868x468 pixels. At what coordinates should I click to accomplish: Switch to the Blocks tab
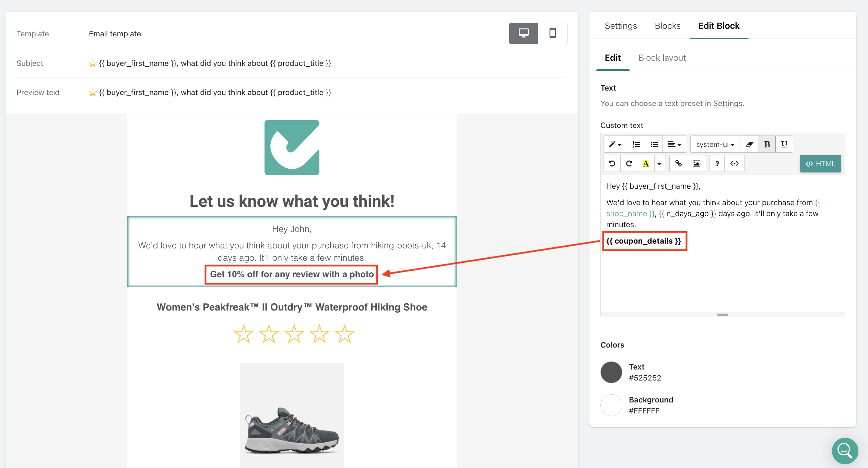click(x=667, y=26)
